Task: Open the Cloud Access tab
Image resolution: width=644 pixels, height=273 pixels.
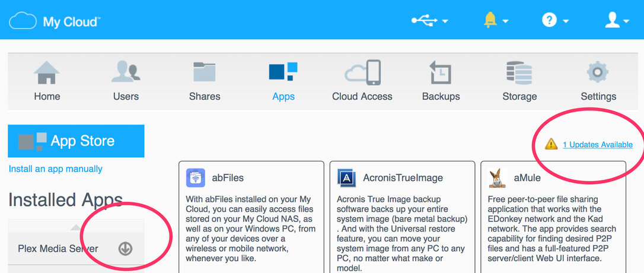Action: coord(362,81)
